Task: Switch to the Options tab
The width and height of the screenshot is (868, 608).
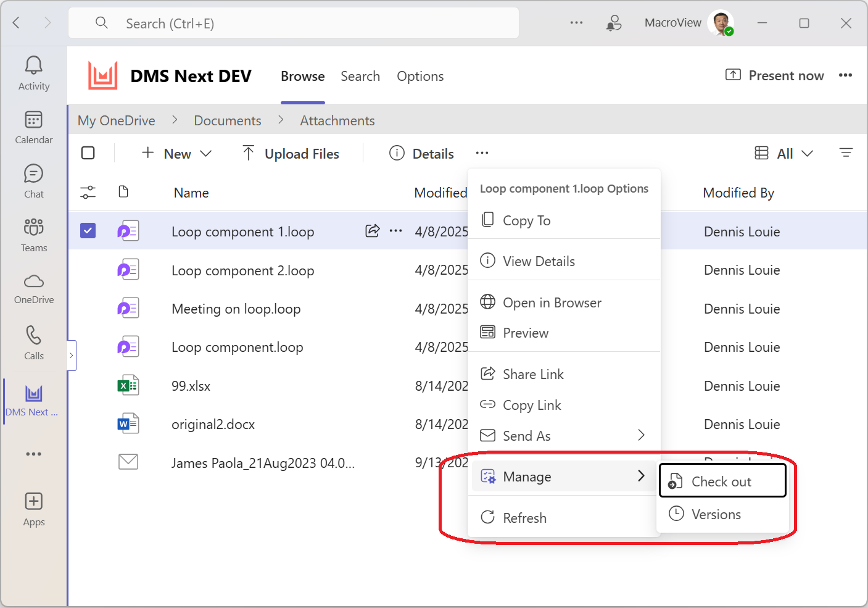Action: pyautogui.click(x=420, y=77)
